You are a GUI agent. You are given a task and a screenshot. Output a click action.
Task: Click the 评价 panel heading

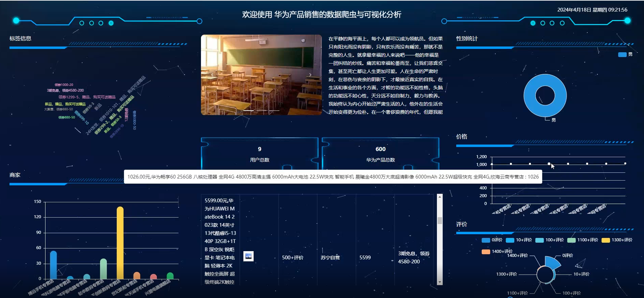click(462, 224)
